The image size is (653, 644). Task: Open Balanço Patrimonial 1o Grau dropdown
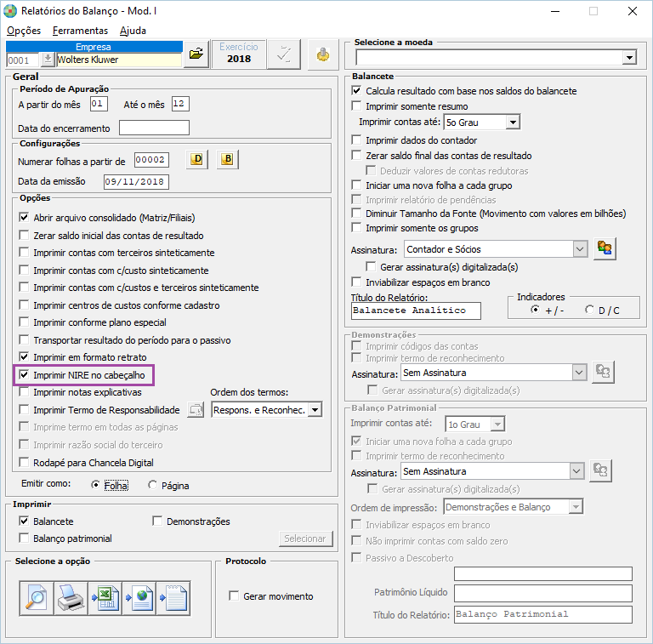497,424
